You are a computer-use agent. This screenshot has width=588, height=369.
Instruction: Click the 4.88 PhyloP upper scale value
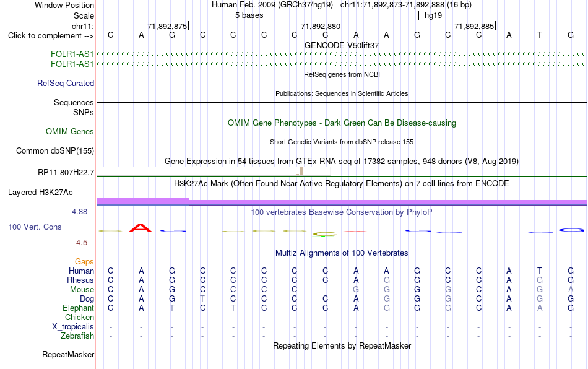79,212
